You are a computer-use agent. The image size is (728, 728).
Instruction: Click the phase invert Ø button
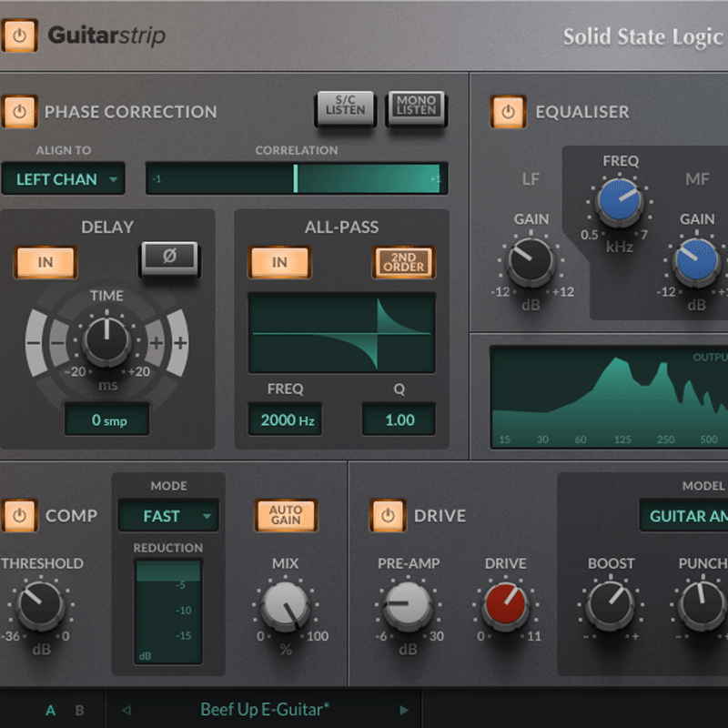click(x=168, y=258)
